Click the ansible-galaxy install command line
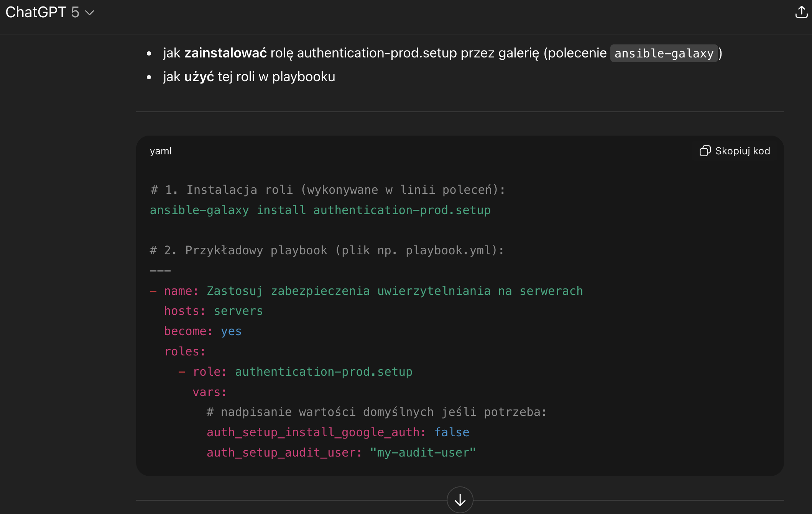 (x=320, y=210)
